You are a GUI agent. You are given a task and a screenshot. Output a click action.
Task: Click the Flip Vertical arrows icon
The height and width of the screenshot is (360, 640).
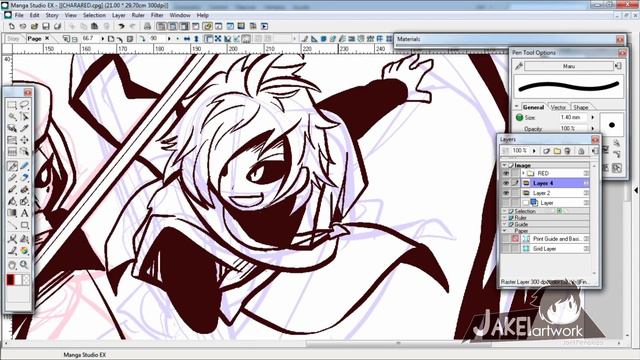tap(196, 39)
